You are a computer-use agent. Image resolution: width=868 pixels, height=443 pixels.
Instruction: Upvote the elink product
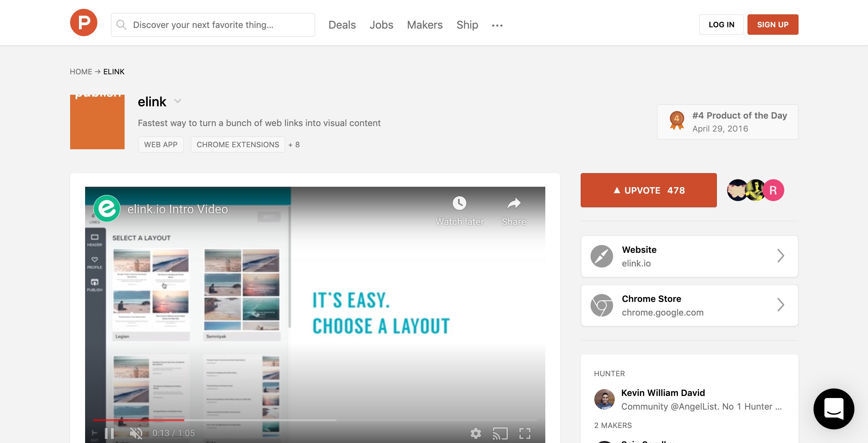(x=649, y=190)
